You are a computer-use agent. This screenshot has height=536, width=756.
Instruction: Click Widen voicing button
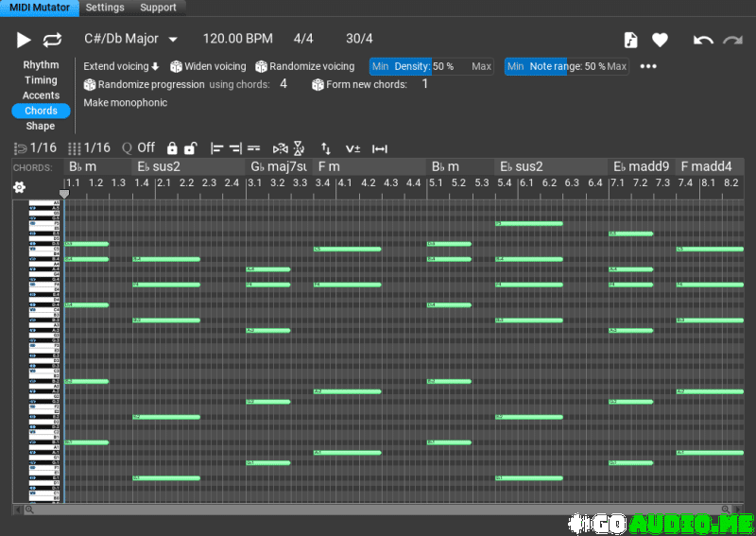coord(208,66)
